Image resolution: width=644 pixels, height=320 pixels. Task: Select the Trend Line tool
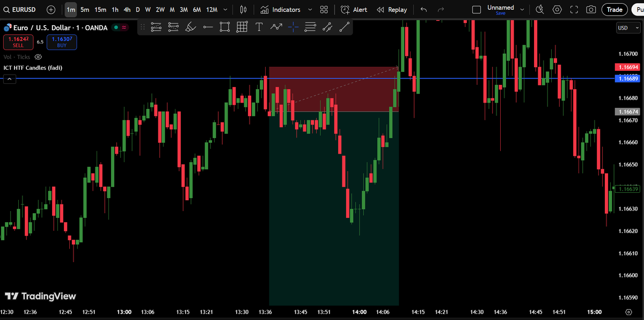344,26
